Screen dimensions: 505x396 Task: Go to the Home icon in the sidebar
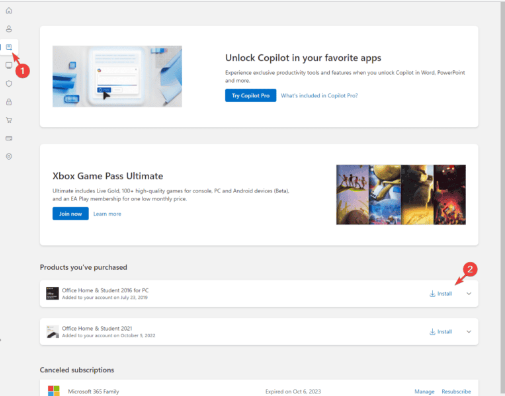(x=9, y=11)
